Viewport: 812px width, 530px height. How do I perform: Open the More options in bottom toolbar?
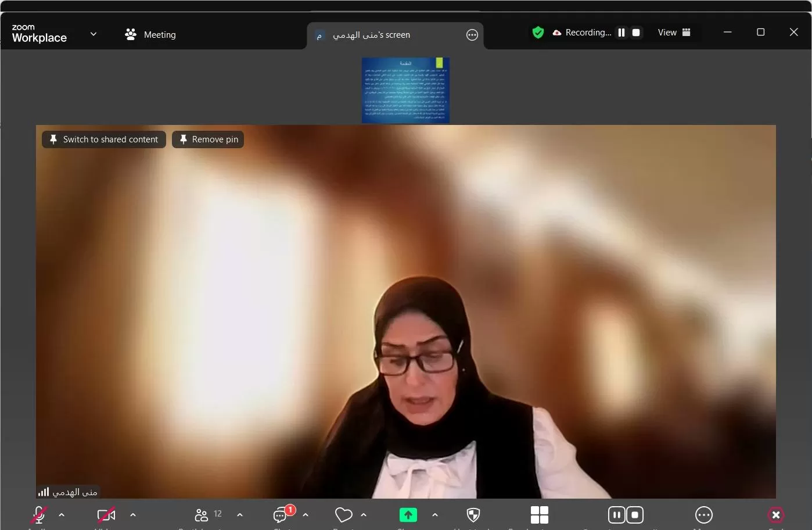point(703,515)
